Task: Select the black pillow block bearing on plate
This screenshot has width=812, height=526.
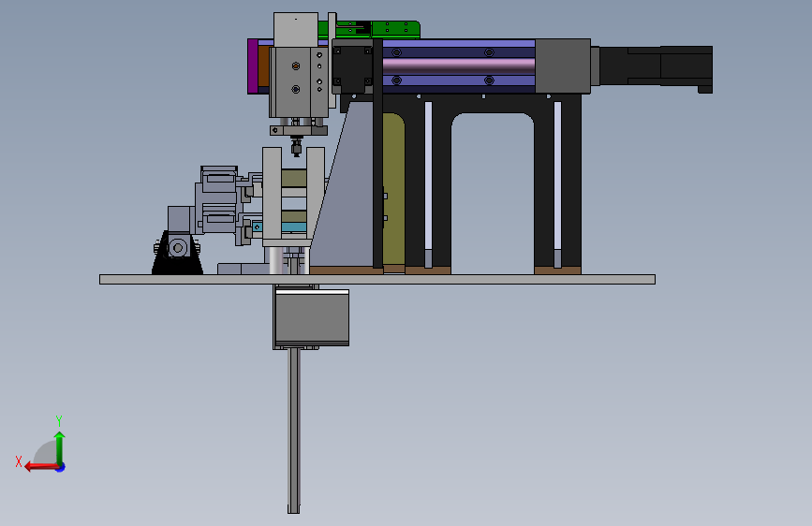Action: pyautogui.click(x=177, y=253)
